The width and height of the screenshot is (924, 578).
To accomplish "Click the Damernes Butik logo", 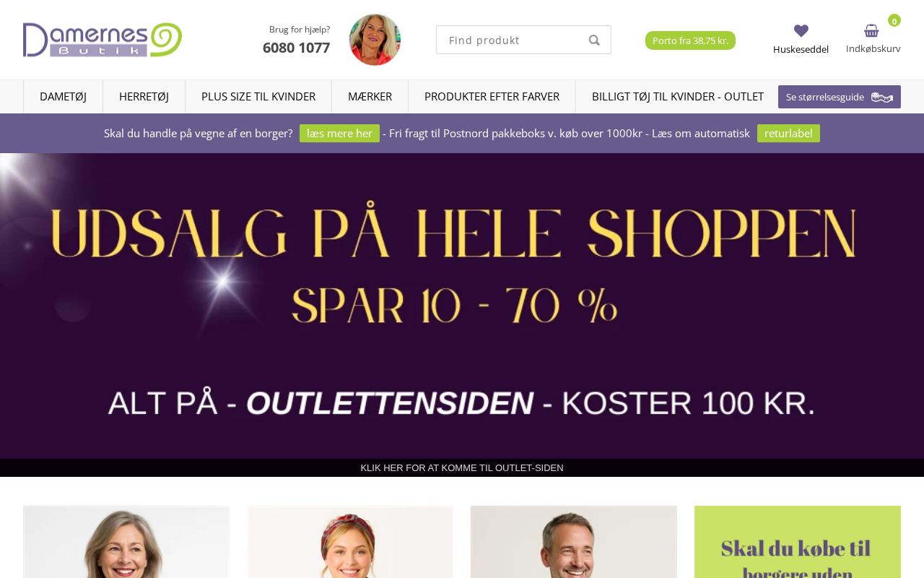I will tap(103, 40).
